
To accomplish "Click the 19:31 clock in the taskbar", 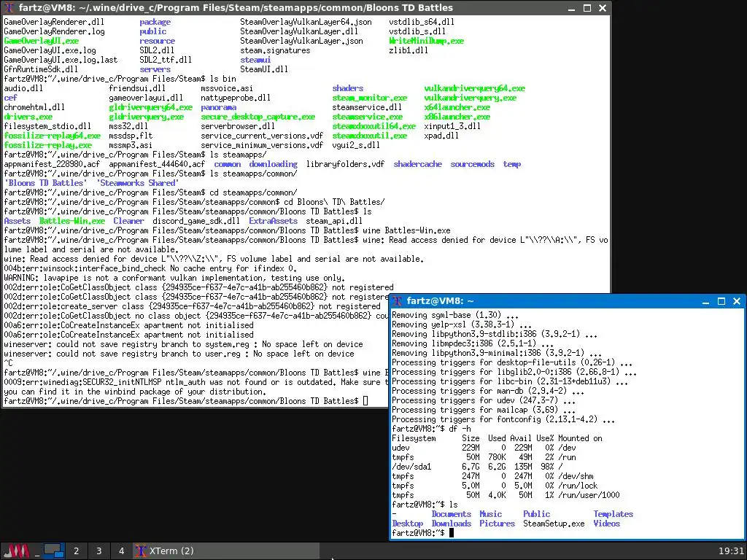I will [731, 551].
